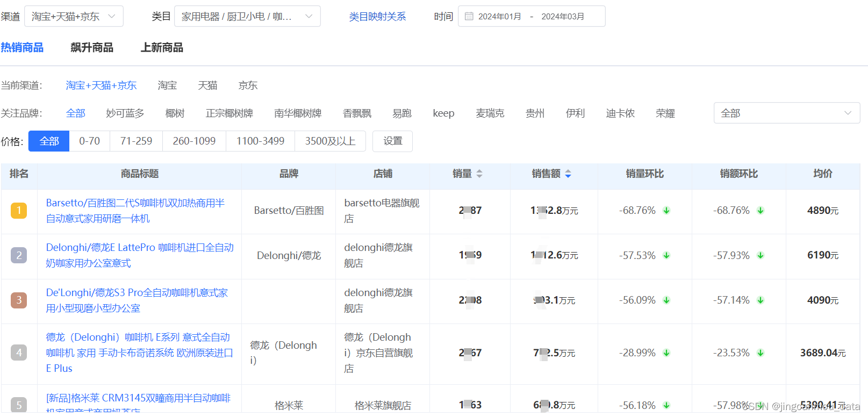Image resolution: width=868 pixels, height=417 pixels.
Task: Filter by brand 香飘飘
Action: click(357, 113)
